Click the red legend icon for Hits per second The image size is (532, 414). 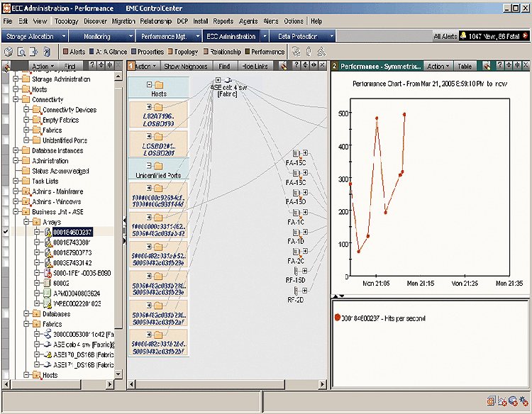click(337, 318)
